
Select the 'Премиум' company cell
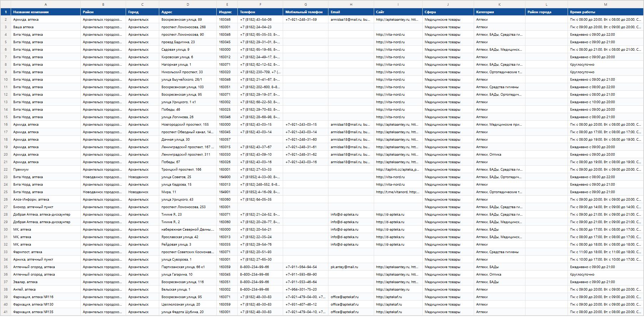click(46, 170)
